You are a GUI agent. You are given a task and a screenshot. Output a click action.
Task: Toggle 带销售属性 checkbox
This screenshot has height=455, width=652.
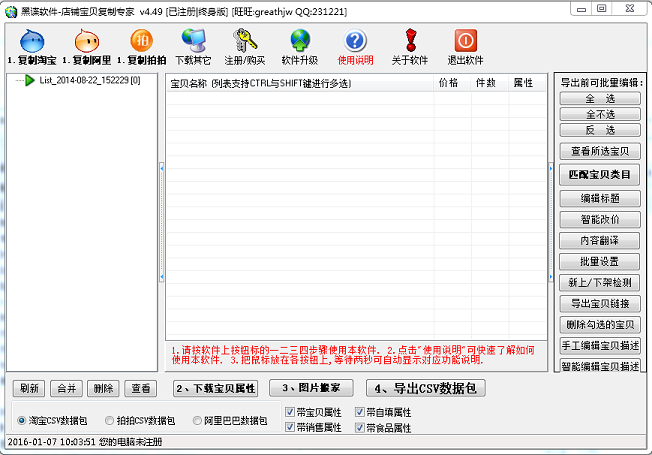coord(290,427)
